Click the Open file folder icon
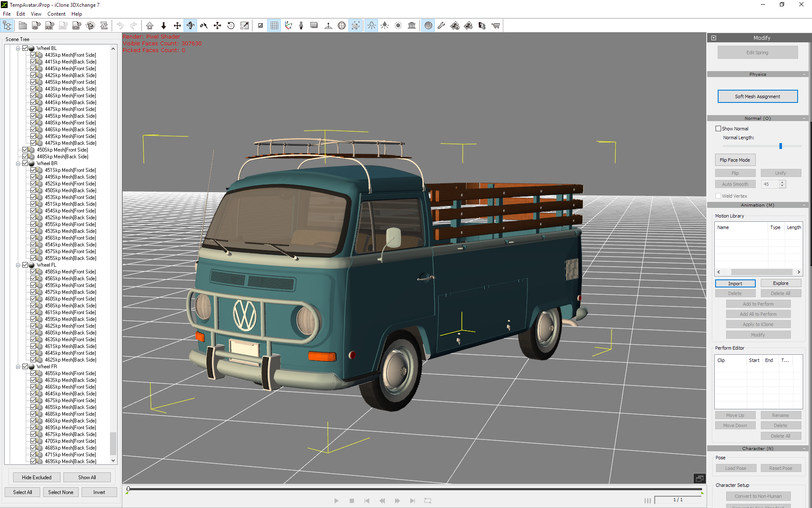Viewport: 812px width, 508px height. point(22,26)
